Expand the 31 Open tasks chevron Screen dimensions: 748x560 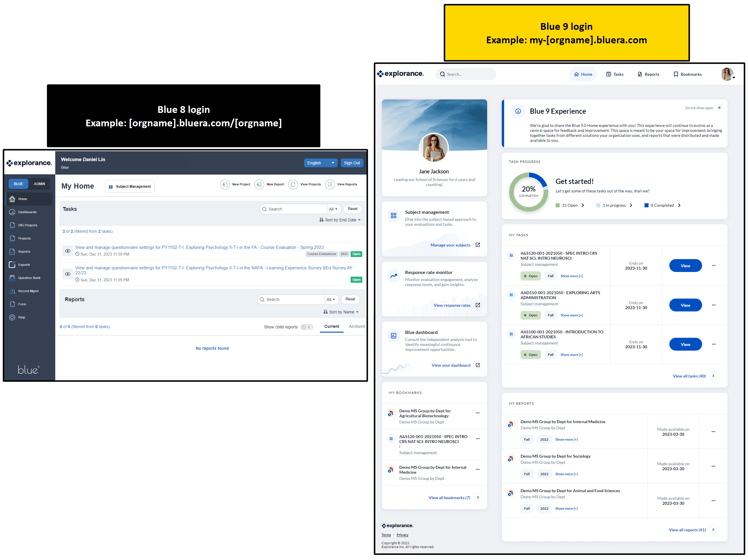click(583, 206)
